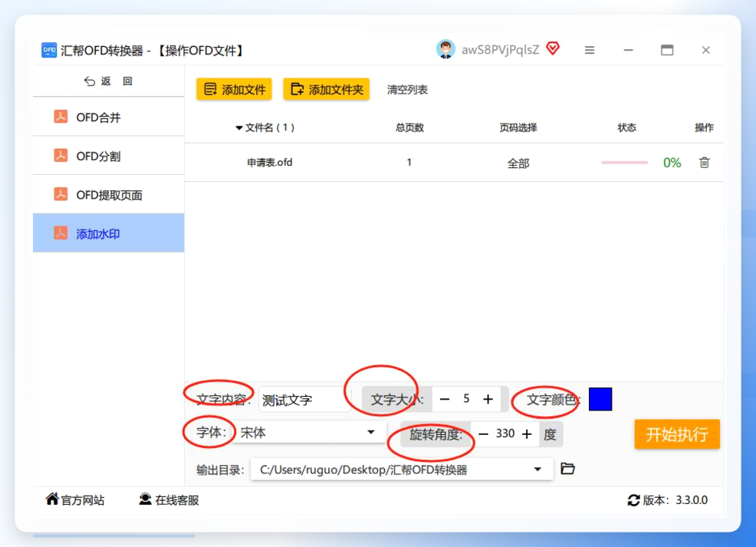Open the OFD分割 sidebar item
Viewport: 756px width, 547px height.
[108, 156]
